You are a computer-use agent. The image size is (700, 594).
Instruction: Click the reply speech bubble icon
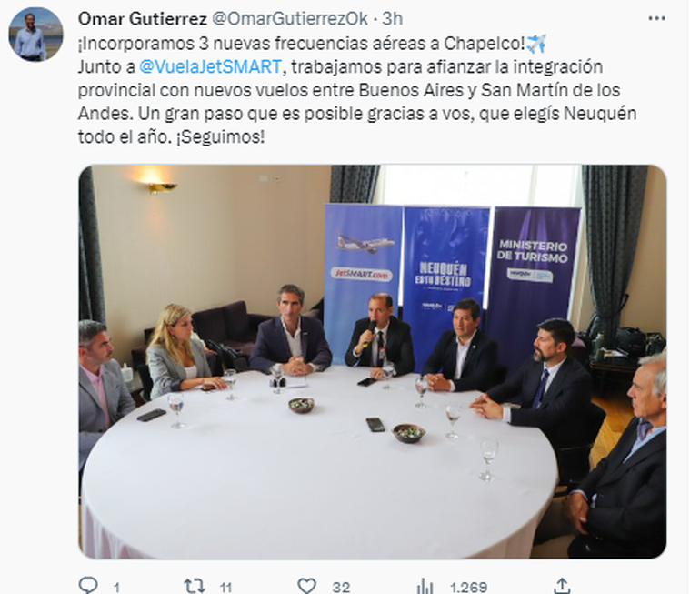[x=88, y=584]
